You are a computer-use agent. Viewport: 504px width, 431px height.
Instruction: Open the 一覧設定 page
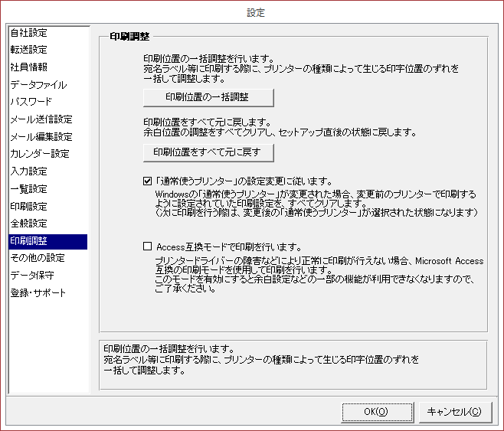[x=48, y=189]
